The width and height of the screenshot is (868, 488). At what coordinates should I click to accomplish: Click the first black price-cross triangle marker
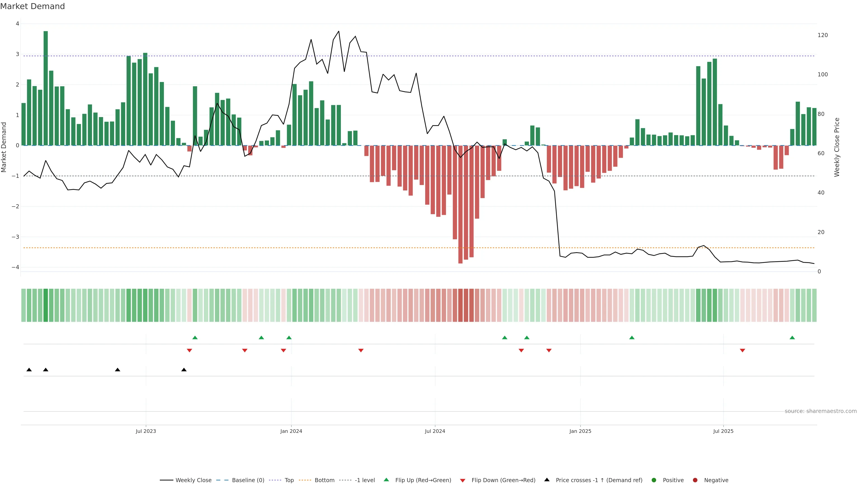coord(29,370)
